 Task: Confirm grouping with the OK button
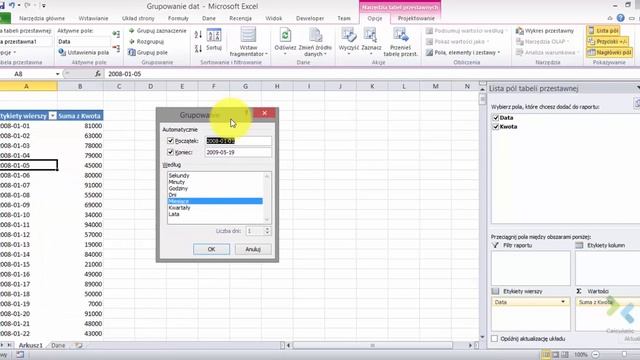(211, 249)
